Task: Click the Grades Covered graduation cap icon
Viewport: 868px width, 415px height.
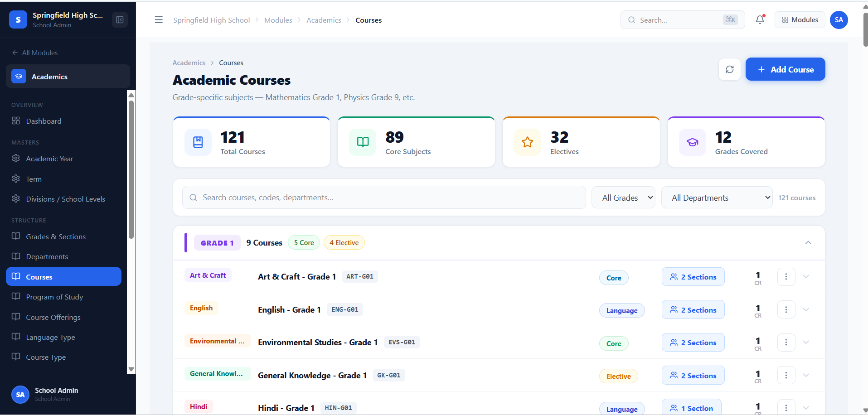Action: 693,142
